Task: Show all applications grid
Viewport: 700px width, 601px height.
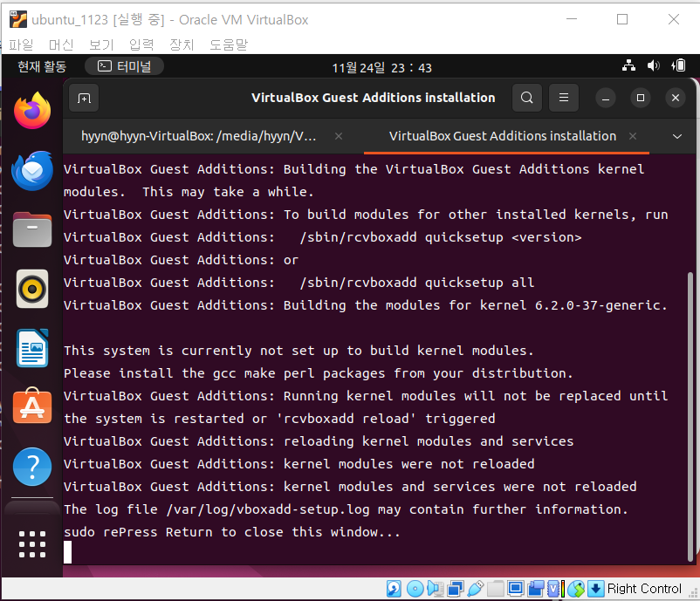Action: pos(32,544)
